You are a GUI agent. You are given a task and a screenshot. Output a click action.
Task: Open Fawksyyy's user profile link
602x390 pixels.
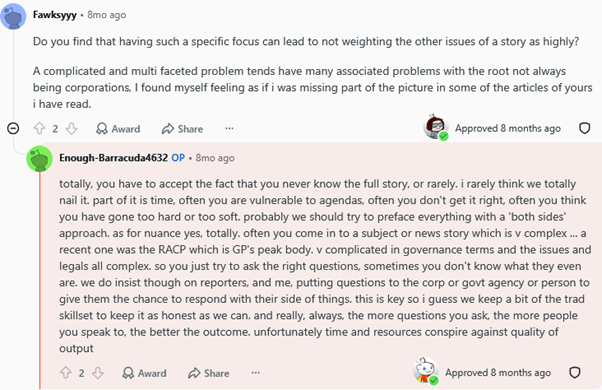point(55,15)
